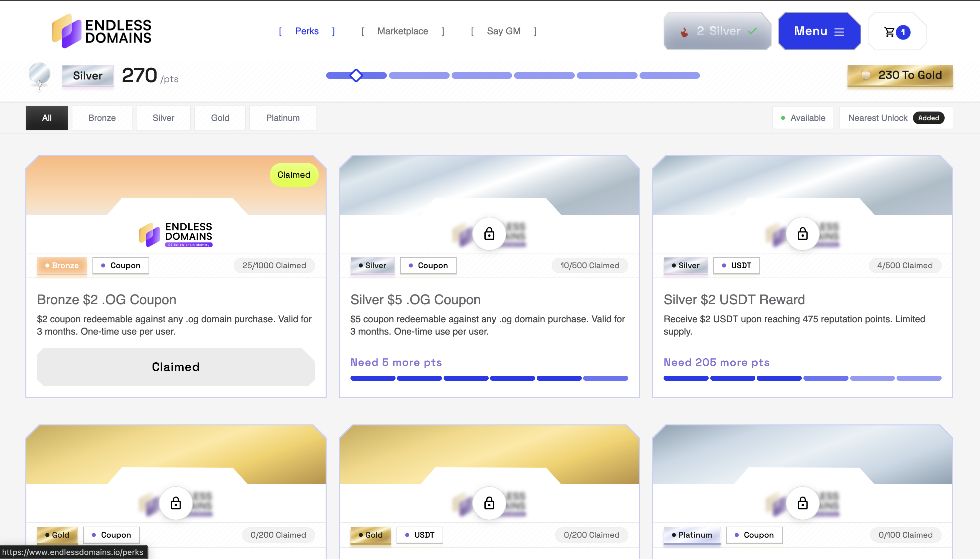980x559 pixels.
Task: Click Coupon tag on Silver $5 card
Action: pyautogui.click(x=428, y=266)
